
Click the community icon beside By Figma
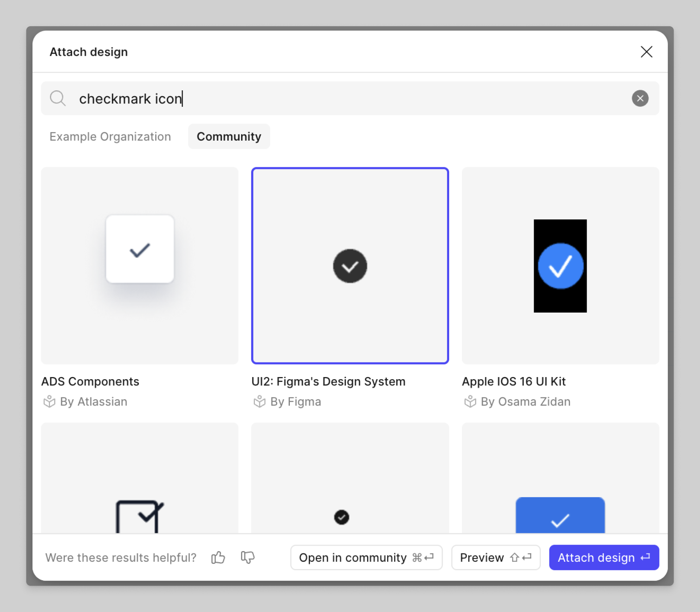pyautogui.click(x=259, y=401)
